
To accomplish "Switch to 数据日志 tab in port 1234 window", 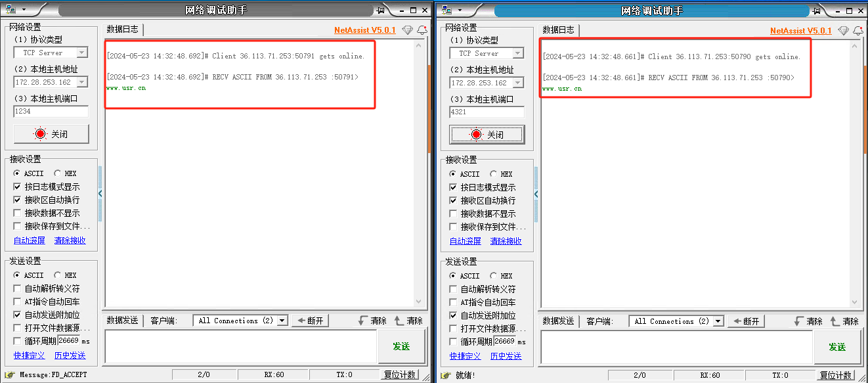I will coord(123,29).
